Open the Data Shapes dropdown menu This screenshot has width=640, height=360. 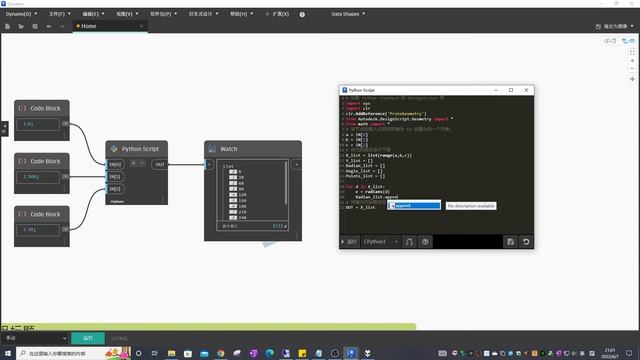[348, 14]
